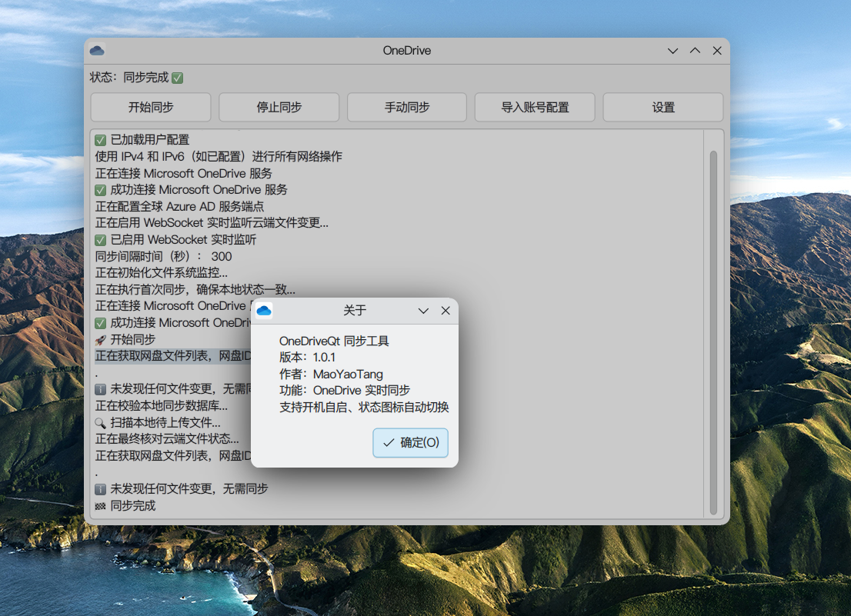The width and height of the screenshot is (851, 616).
Task: Click the checkered flag icon beside 同步完成 log line
Action: click(x=100, y=507)
